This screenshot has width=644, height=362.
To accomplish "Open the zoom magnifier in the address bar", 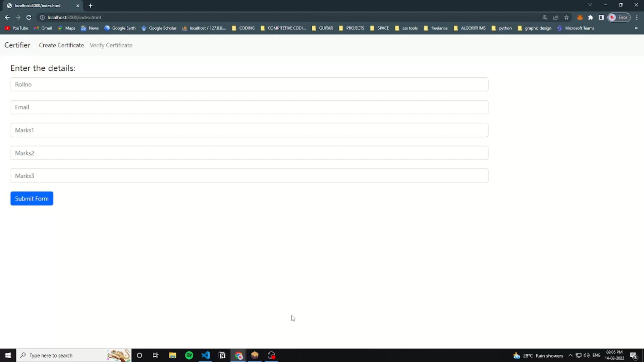I will point(545,17).
